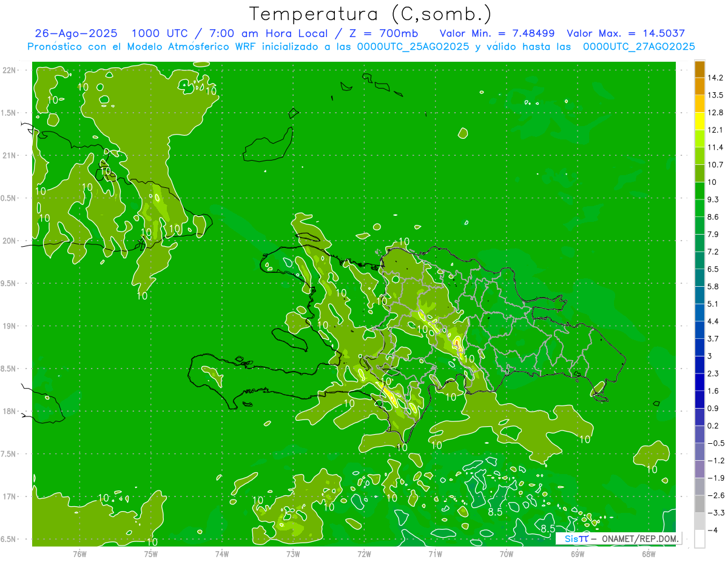Click the "76W" longitude axis label
This screenshot has width=728, height=562.
[x=79, y=554]
